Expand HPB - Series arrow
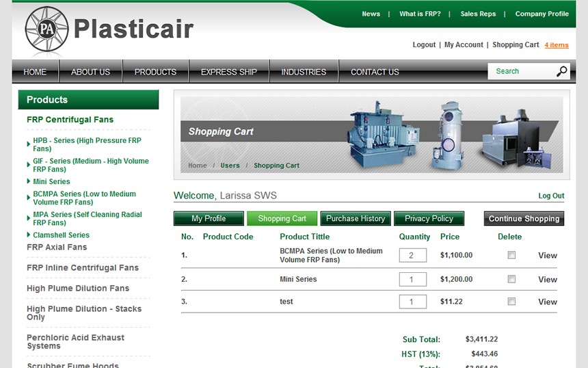Viewport: 588px width, 368px height. click(29, 144)
